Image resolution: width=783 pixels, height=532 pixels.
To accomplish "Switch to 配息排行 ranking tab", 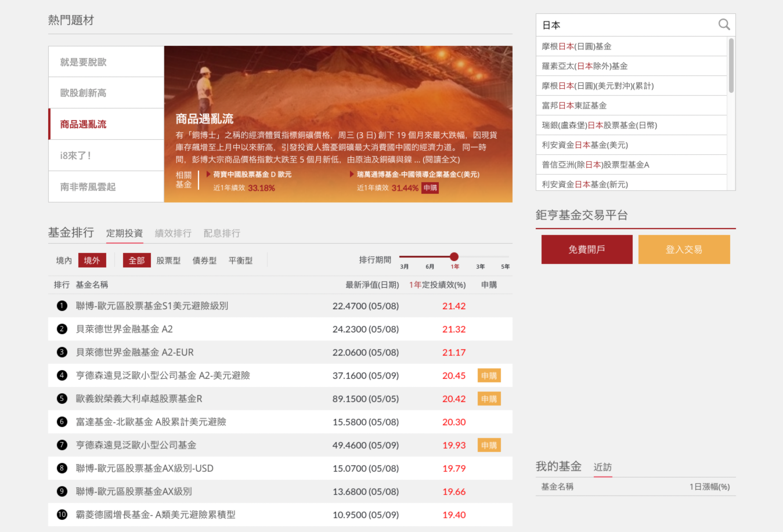I will point(222,233).
